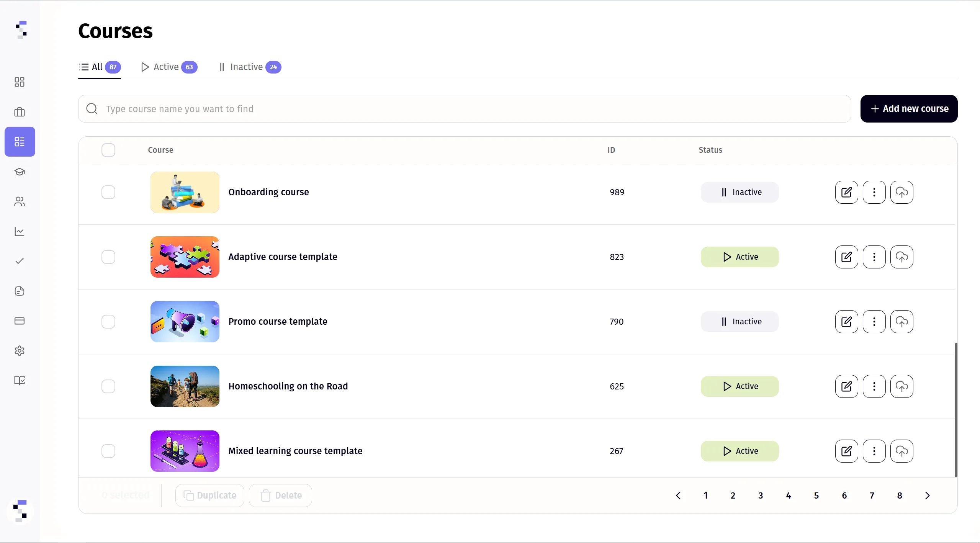Screen dimensions: 980x543
Task: Click the search magnifier icon
Action: coord(92,109)
